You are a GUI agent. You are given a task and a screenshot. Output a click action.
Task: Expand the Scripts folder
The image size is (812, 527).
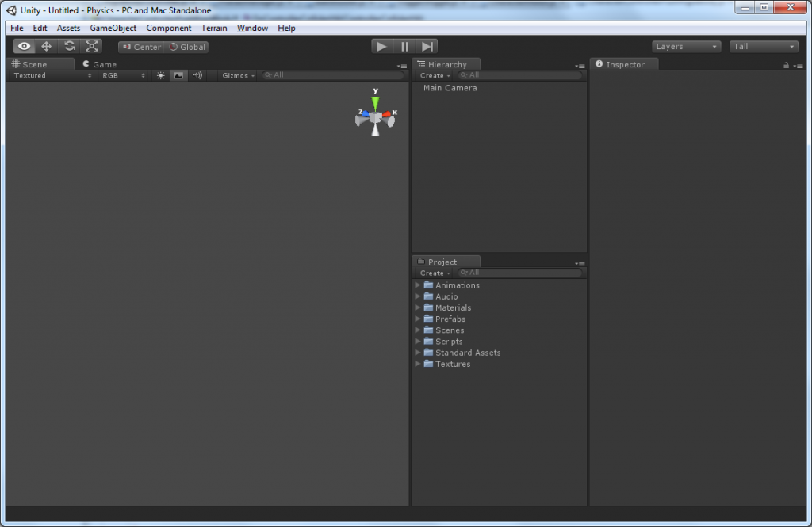pos(418,342)
